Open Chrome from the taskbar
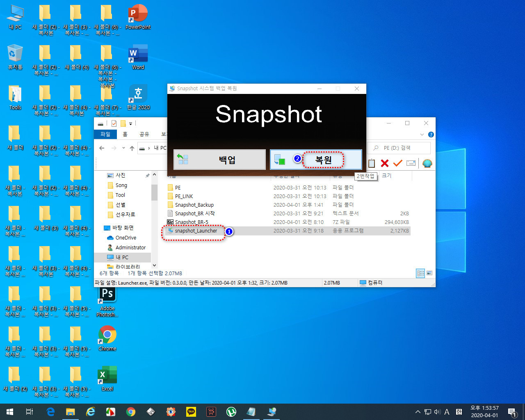 [x=131, y=412]
